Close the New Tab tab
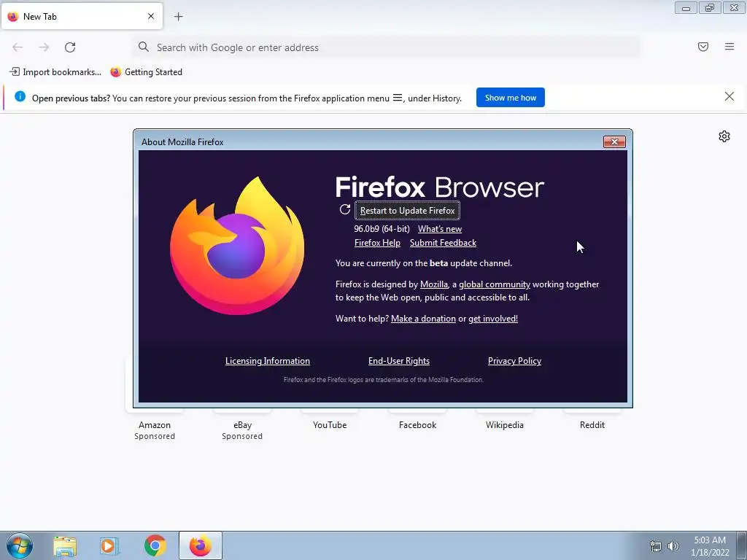This screenshot has width=747, height=560. (151, 16)
